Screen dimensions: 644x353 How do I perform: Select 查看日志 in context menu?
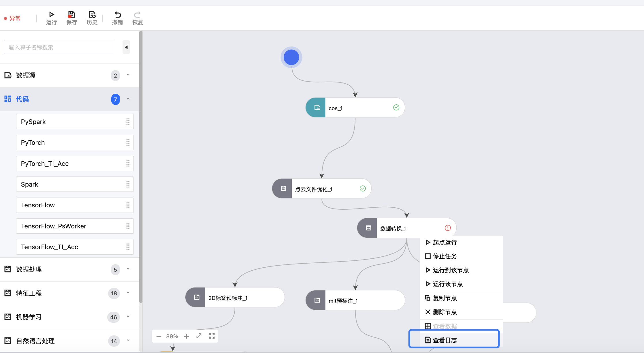445,340
